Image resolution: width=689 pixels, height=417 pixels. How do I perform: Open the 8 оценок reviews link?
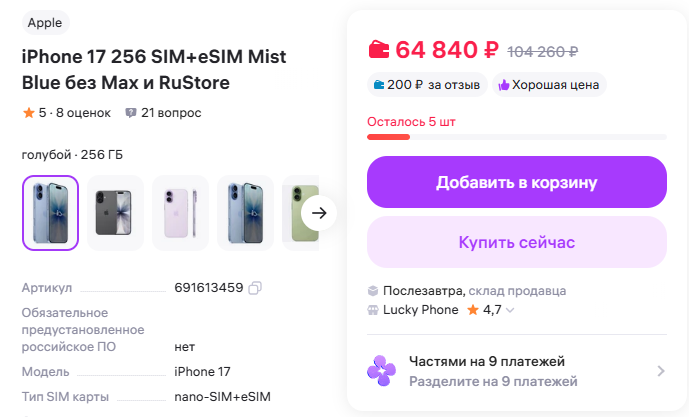click(x=83, y=113)
